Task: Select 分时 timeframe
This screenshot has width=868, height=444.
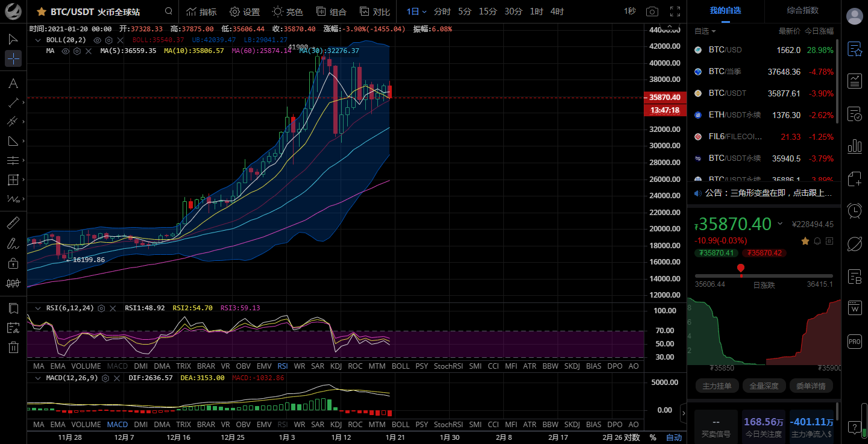Action: pos(442,11)
